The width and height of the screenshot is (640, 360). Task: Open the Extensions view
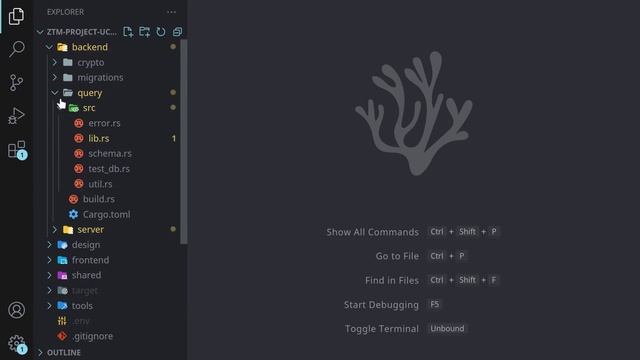17,150
